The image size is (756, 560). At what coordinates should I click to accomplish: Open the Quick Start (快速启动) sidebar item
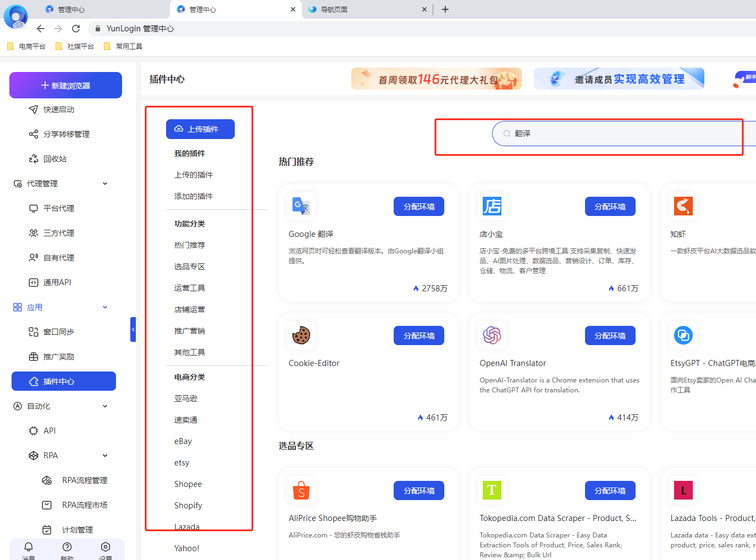pos(59,109)
